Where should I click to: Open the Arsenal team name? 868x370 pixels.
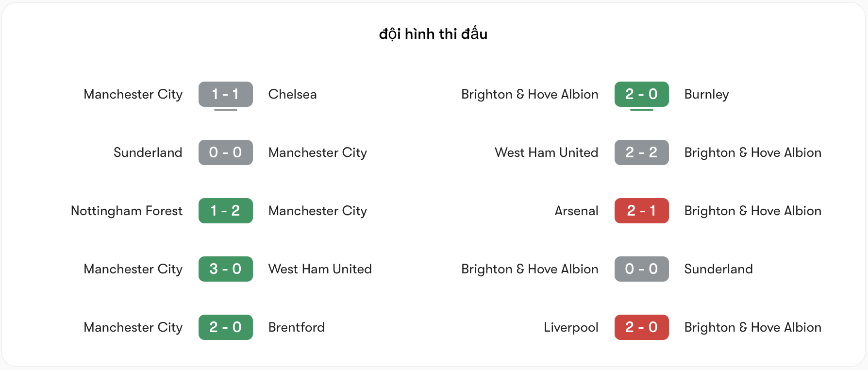coord(576,211)
